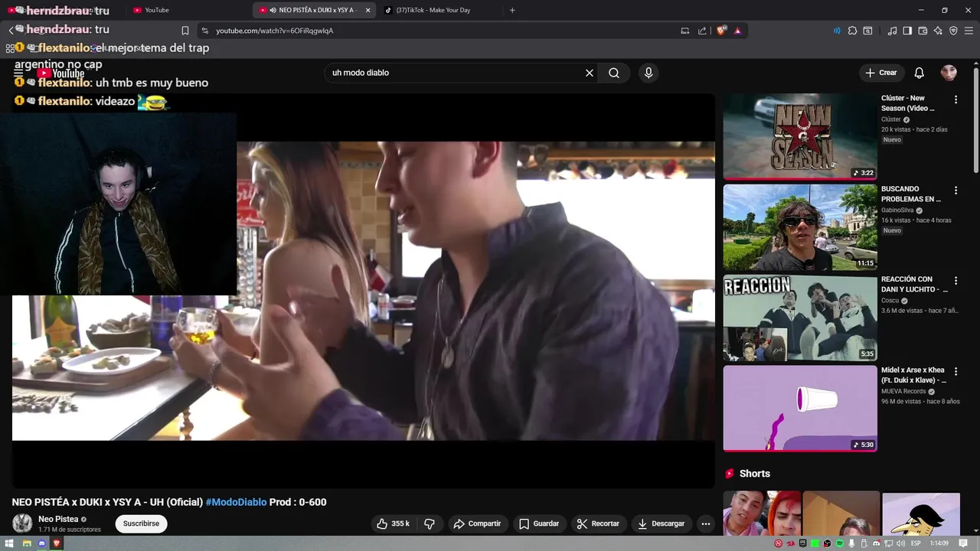Click Compartir to share the video
This screenshot has height=551, width=980.
(477, 523)
